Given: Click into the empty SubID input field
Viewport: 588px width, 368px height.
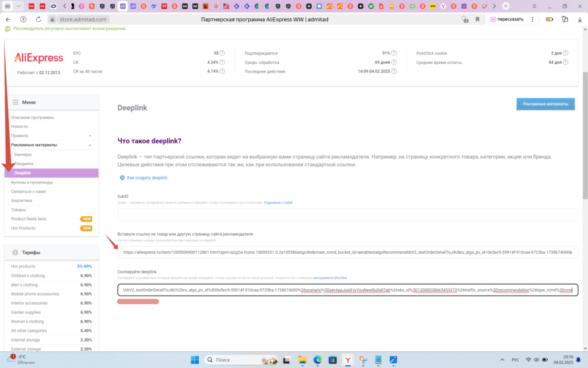Looking at the screenshot, I should click(x=347, y=215).
